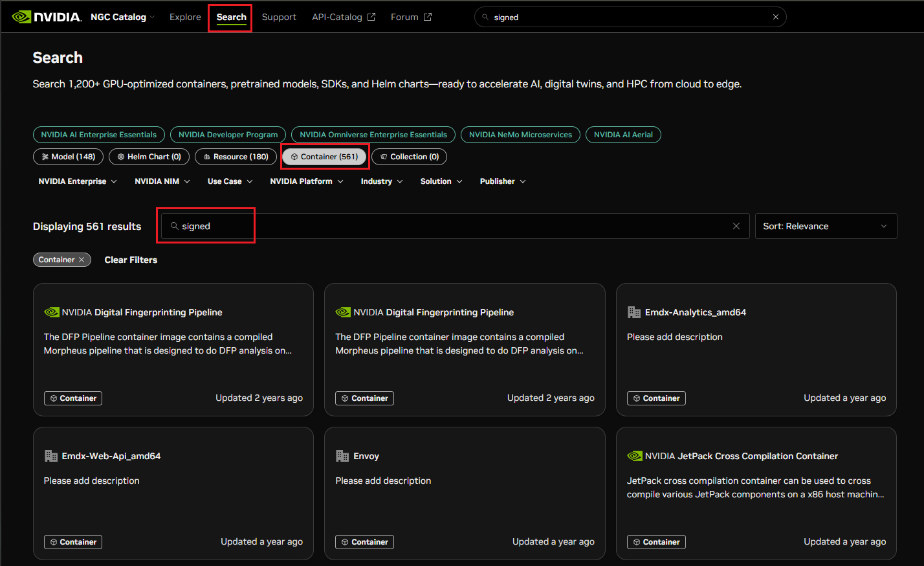Focus the results search input containing 'signed'
The height and width of the screenshot is (566, 924).
[455, 226]
